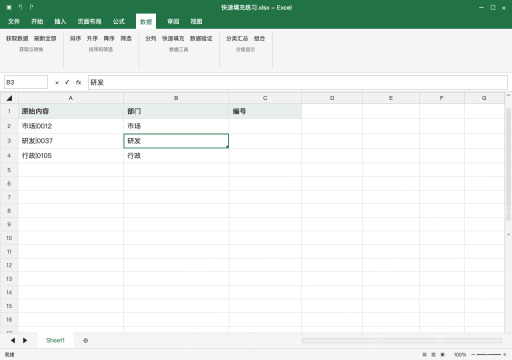
Task: Open the 数据 ribbon tab
Action: pos(146,22)
